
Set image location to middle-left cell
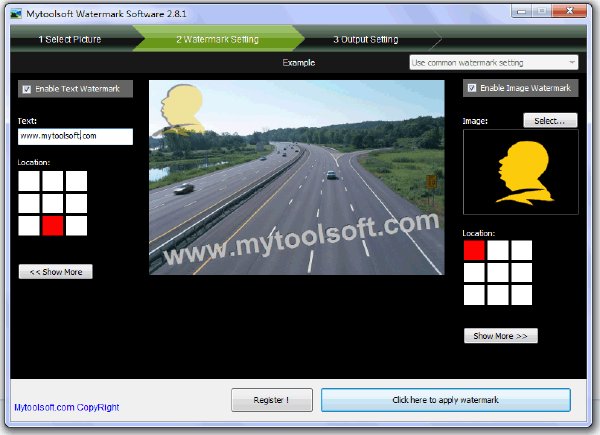tap(474, 272)
